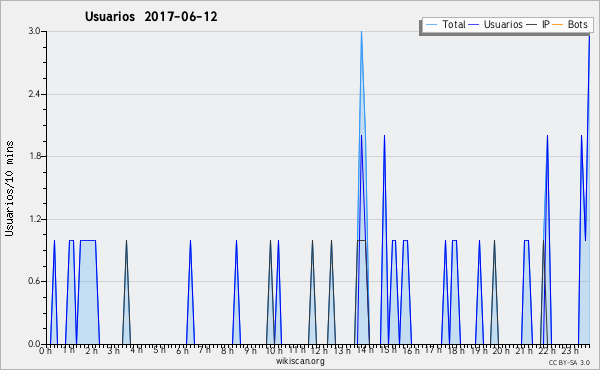Click the '23 h' x-axis label
600x370 pixels.
click(570, 351)
